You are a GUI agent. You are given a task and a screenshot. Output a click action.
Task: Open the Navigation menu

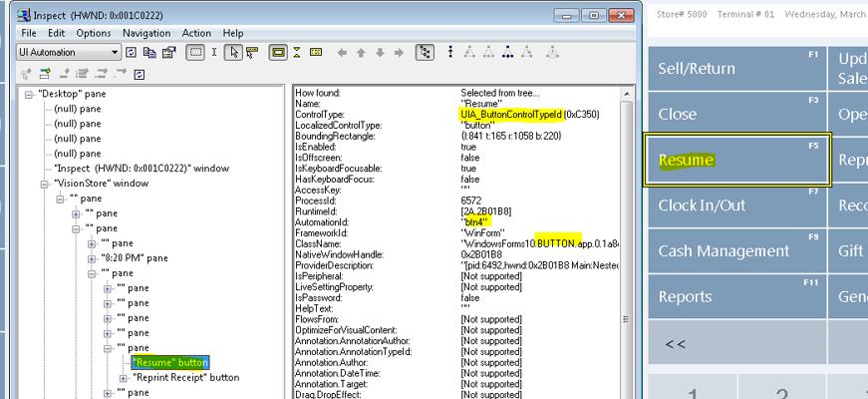coord(146,33)
